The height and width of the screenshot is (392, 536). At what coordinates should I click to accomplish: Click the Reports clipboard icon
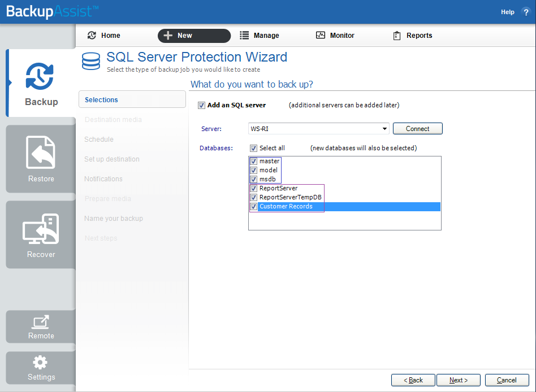396,36
